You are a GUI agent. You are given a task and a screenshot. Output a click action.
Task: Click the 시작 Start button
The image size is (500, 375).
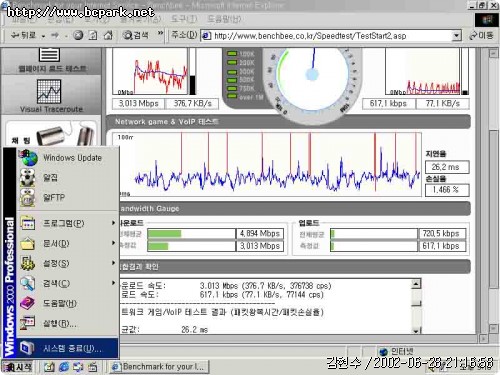point(18,367)
